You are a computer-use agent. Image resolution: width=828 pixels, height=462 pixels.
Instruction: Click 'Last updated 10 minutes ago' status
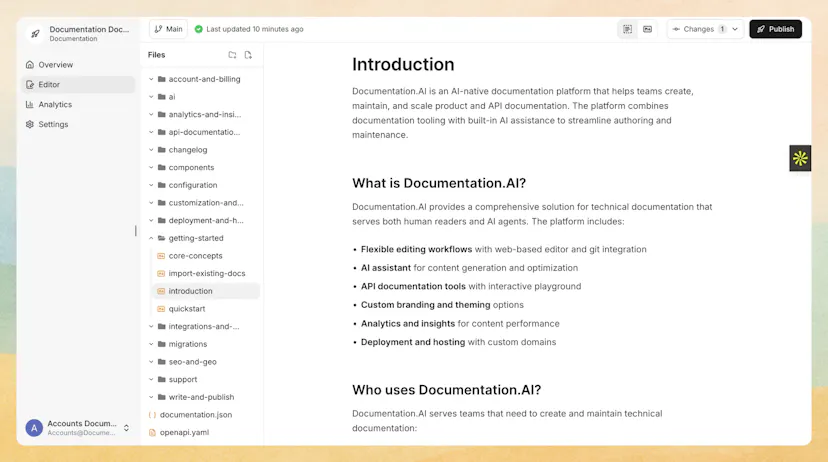pyautogui.click(x=255, y=29)
